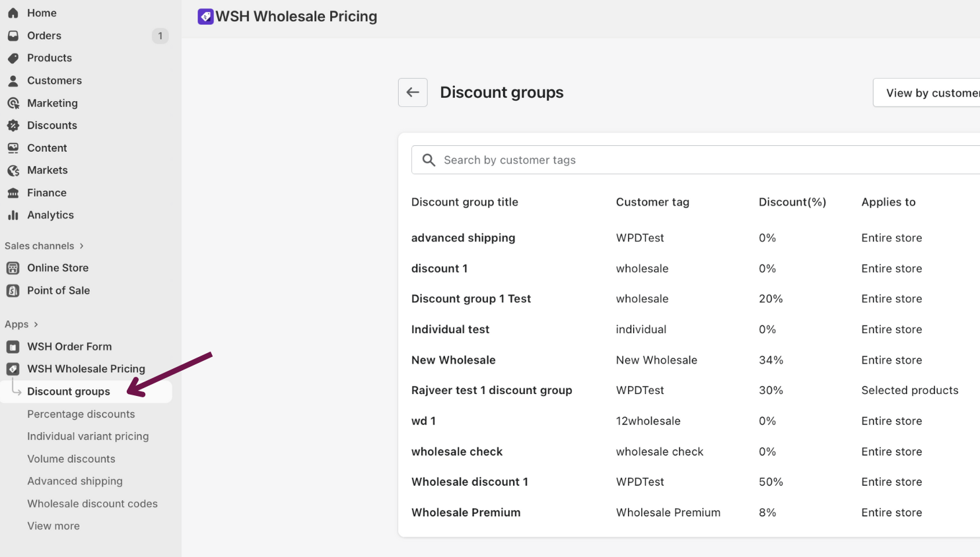The height and width of the screenshot is (557, 980).
Task: Open the Wholesale Premium discount group
Action: (x=466, y=513)
